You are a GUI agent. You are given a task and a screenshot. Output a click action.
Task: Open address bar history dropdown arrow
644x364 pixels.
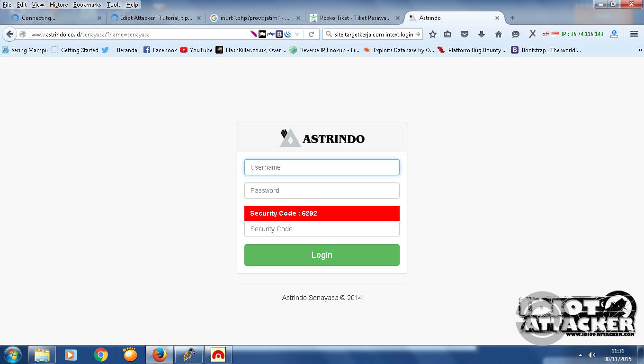click(x=297, y=34)
